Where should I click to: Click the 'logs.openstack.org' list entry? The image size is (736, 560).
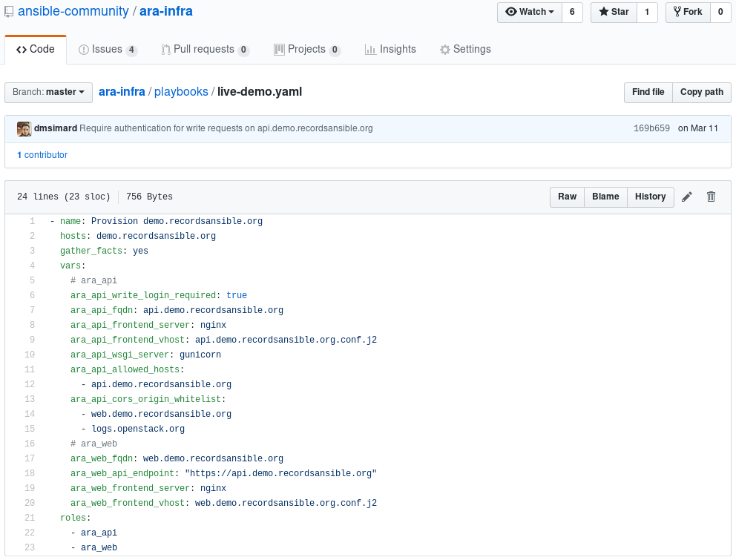[x=138, y=429]
